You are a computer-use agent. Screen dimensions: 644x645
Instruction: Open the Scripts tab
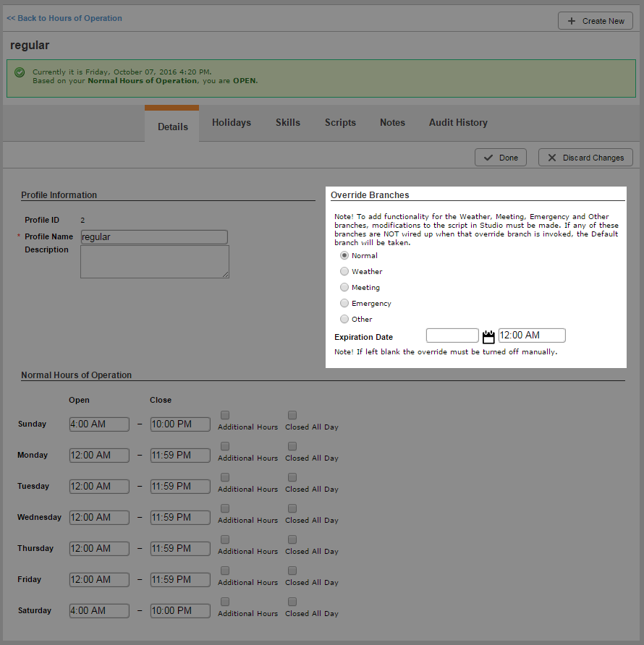[x=340, y=123]
